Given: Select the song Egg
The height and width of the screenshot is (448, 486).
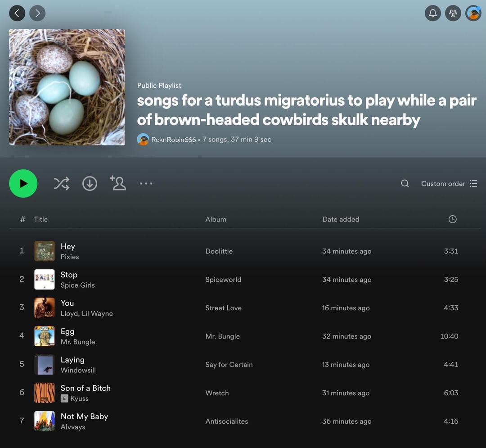Looking at the screenshot, I should 67,331.
